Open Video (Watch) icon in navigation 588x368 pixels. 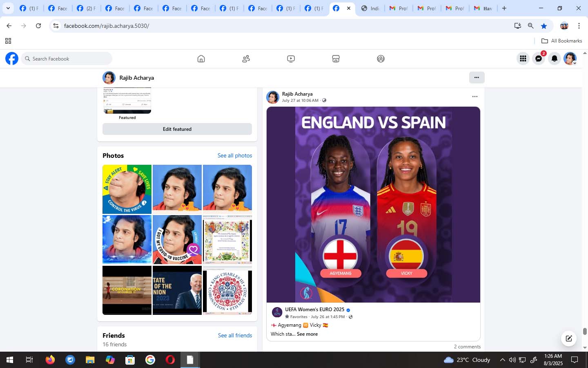291,59
